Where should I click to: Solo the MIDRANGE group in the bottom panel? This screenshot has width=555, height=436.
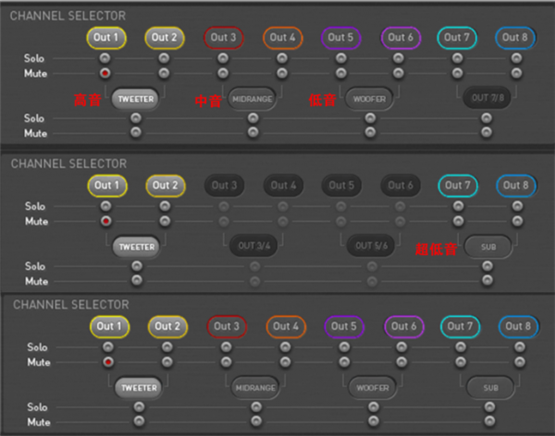[x=256, y=407]
